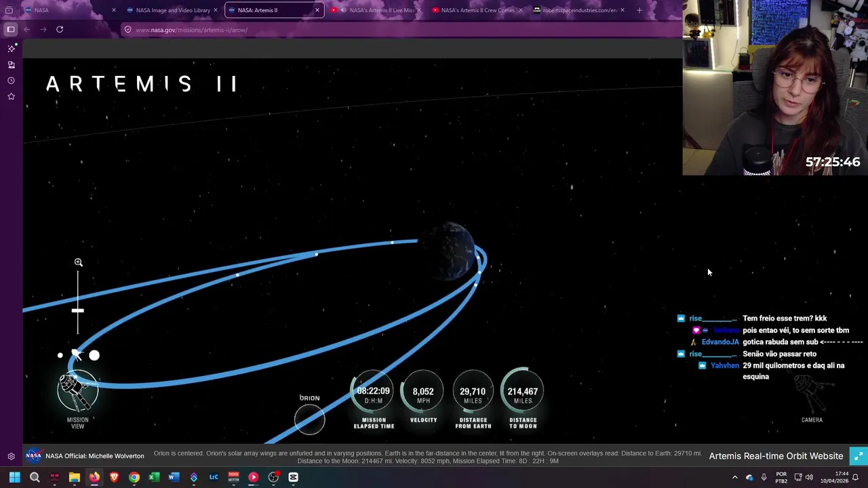
Task: Open CapCut from the taskbar
Action: click(x=293, y=477)
